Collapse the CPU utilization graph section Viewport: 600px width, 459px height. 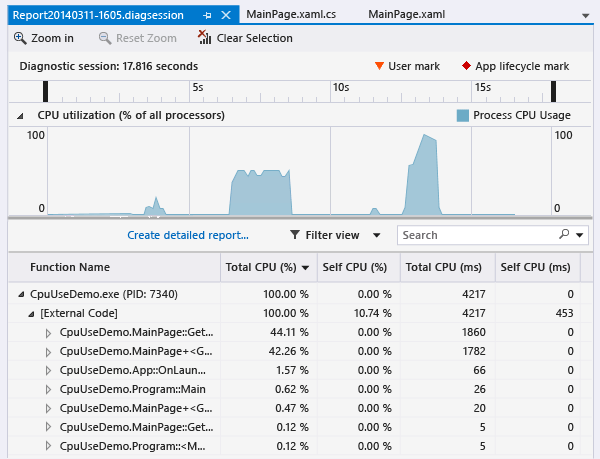click(x=20, y=116)
